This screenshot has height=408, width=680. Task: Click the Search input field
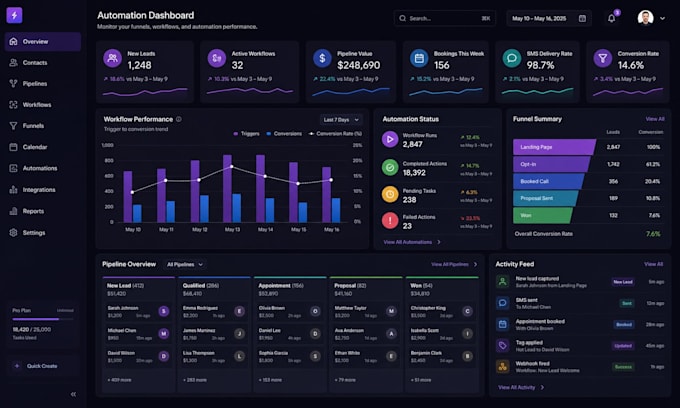tap(445, 18)
